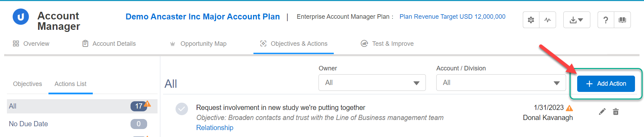
Task: Click the warning icon beside 1/31/2023
Action: (569, 108)
